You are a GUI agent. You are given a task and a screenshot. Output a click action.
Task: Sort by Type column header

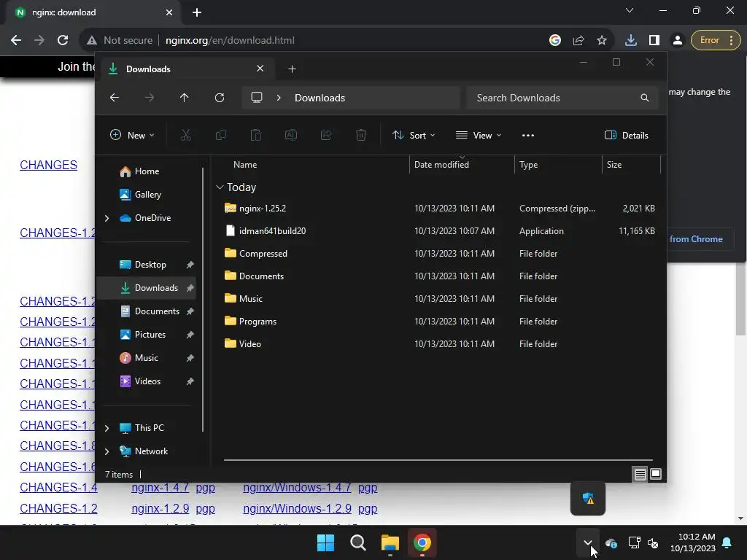click(528, 165)
